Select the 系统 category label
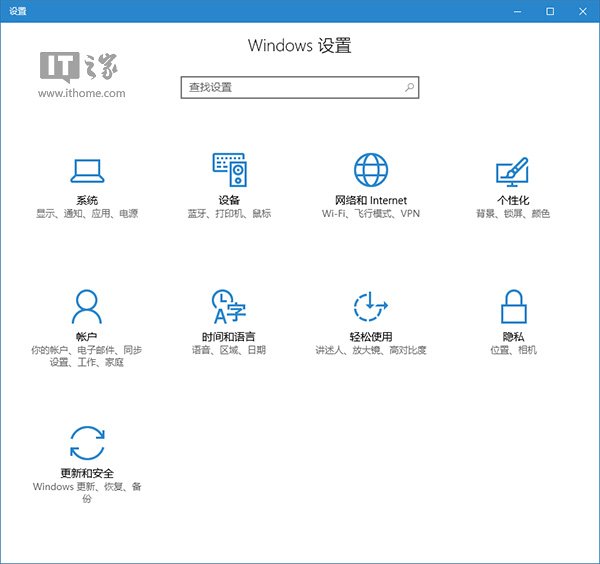 click(x=87, y=200)
